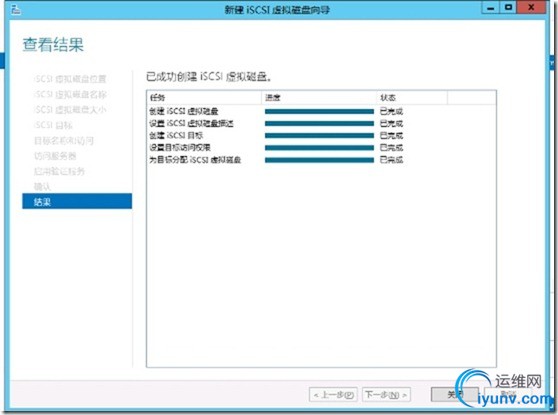Click the 确认 sidebar step
Viewport: 558px width, 415px height.
42,187
